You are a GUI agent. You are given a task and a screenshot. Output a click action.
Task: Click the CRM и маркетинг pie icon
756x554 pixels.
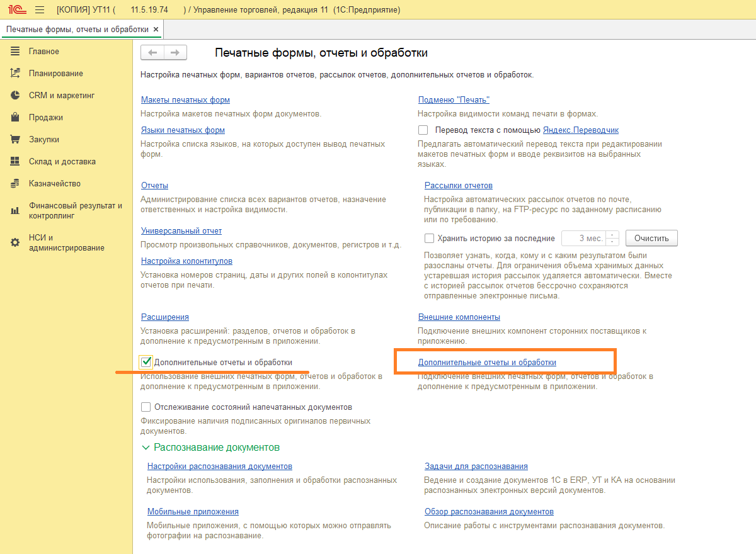click(15, 96)
